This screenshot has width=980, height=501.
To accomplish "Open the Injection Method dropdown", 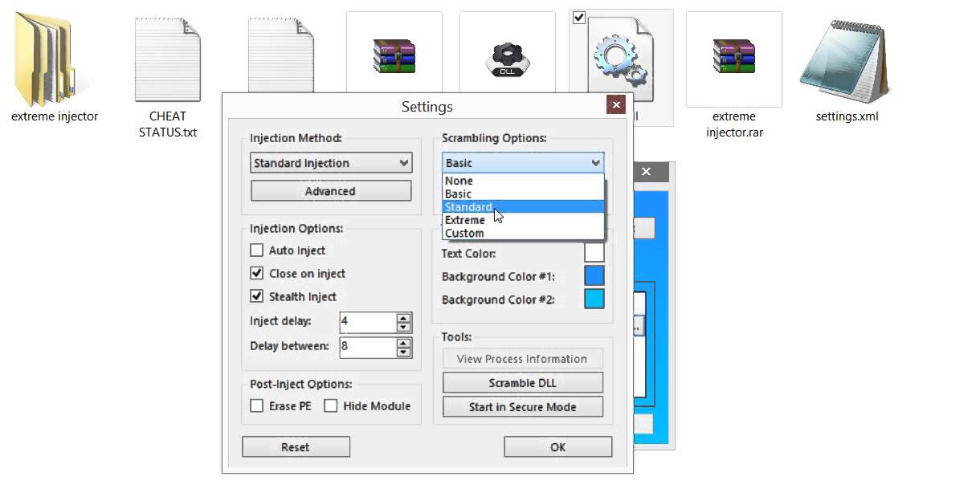I will (x=331, y=163).
